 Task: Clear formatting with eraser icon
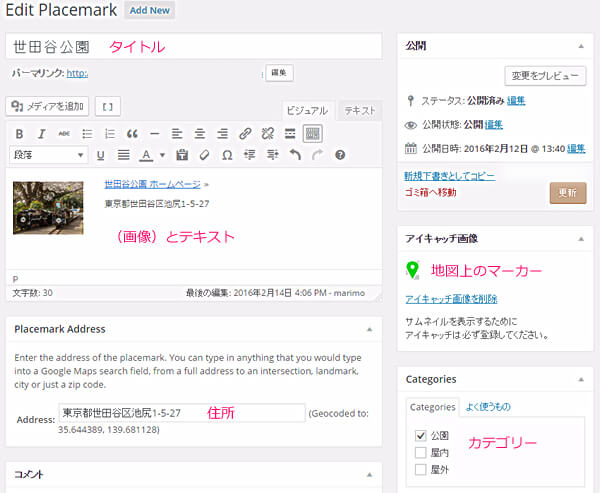click(x=205, y=155)
